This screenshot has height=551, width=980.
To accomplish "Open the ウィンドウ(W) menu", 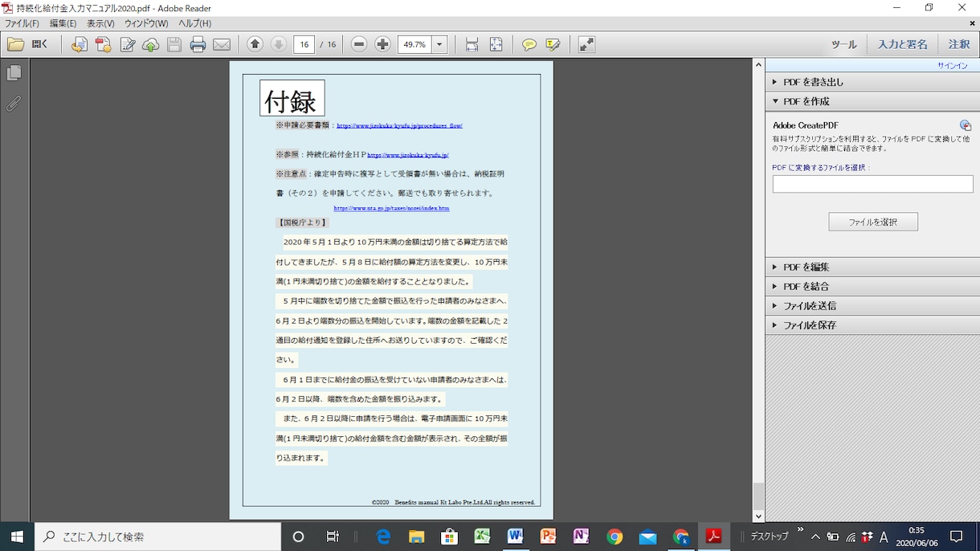I will pyautogui.click(x=146, y=24).
